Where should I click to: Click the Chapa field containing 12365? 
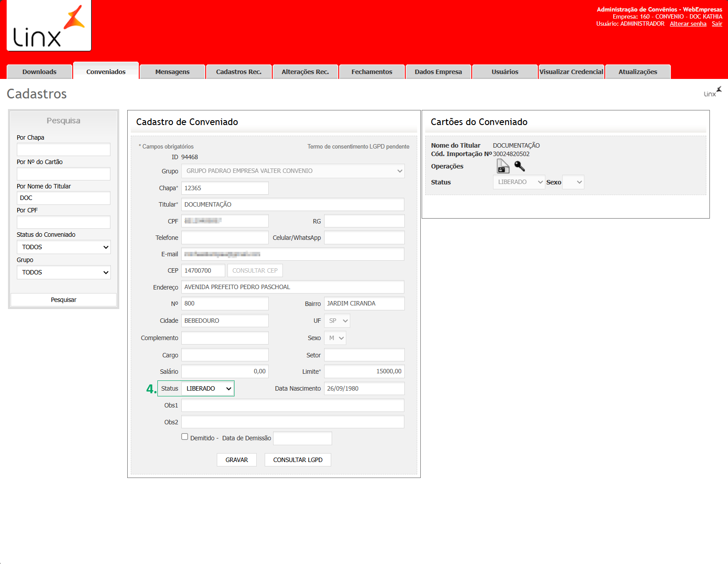tap(225, 188)
